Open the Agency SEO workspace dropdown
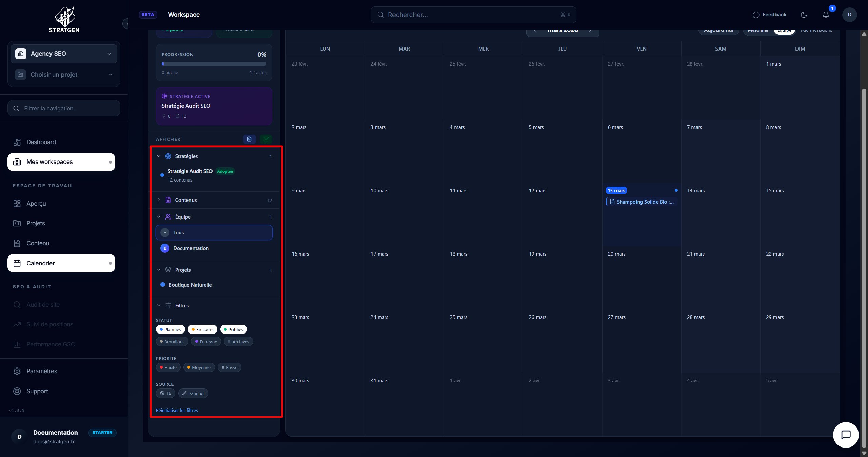 [x=64, y=54]
